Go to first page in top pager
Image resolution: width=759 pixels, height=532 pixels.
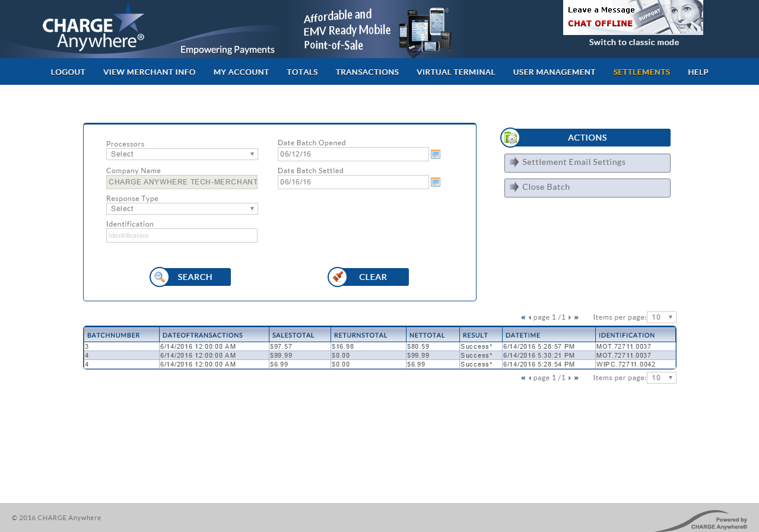pyautogui.click(x=523, y=317)
